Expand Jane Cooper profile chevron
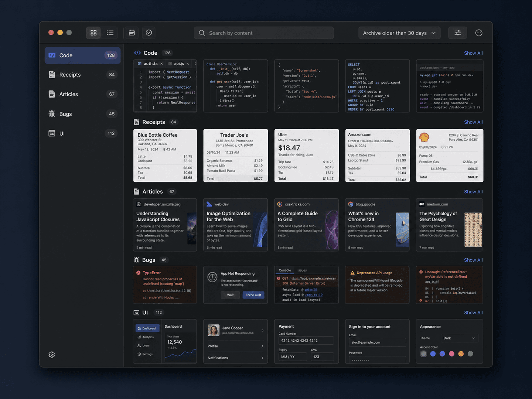 point(262,330)
